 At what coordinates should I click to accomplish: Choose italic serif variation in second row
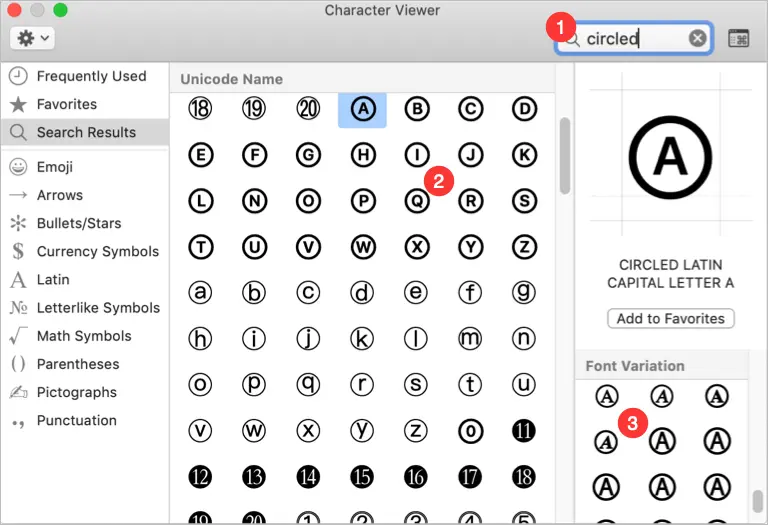click(606, 441)
